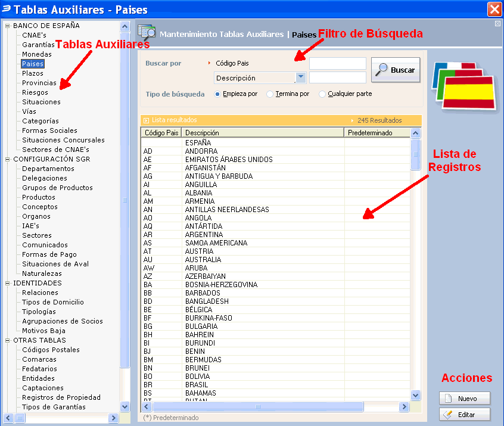Close the Tablas Auxiliares window
Screen dimensions: 504x426
(494, 9)
